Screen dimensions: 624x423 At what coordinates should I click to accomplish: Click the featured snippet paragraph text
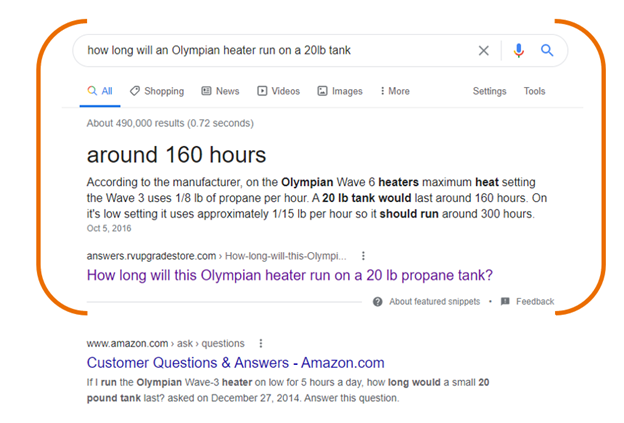[x=317, y=198]
